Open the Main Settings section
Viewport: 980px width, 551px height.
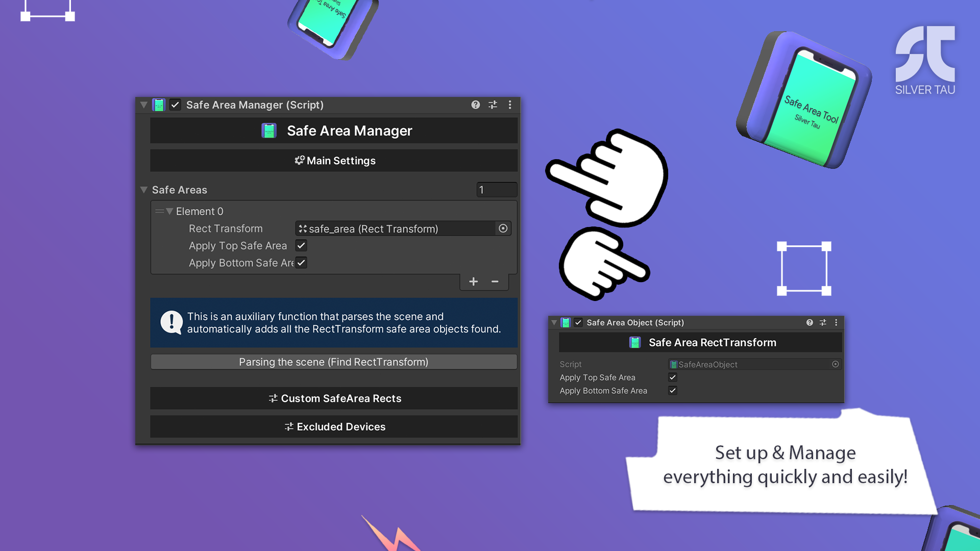click(334, 160)
